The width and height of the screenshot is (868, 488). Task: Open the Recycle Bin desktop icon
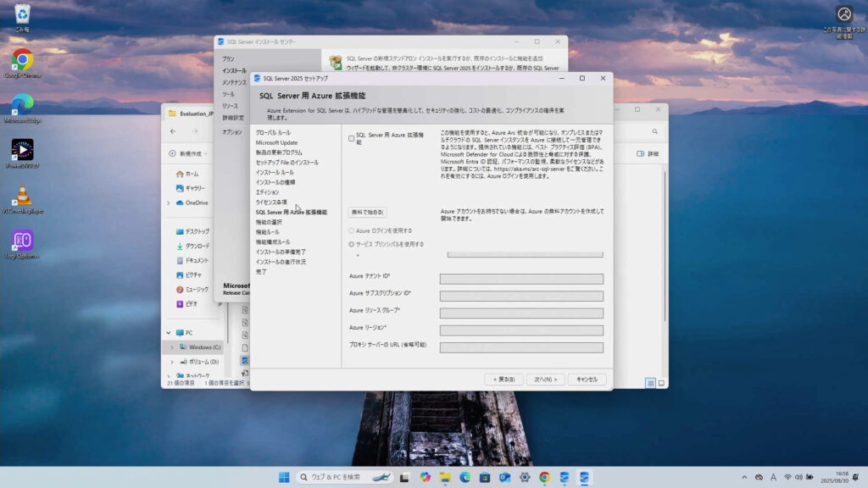point(22,19)
